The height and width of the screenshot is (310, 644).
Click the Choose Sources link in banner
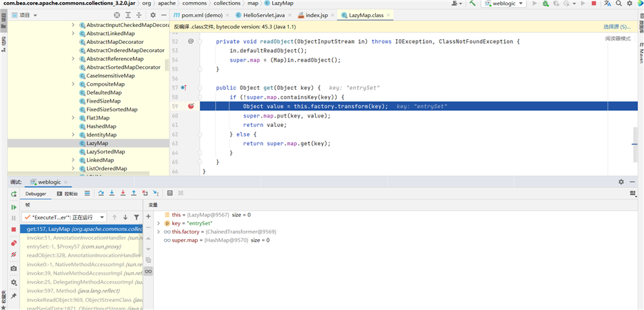point(616,27)
